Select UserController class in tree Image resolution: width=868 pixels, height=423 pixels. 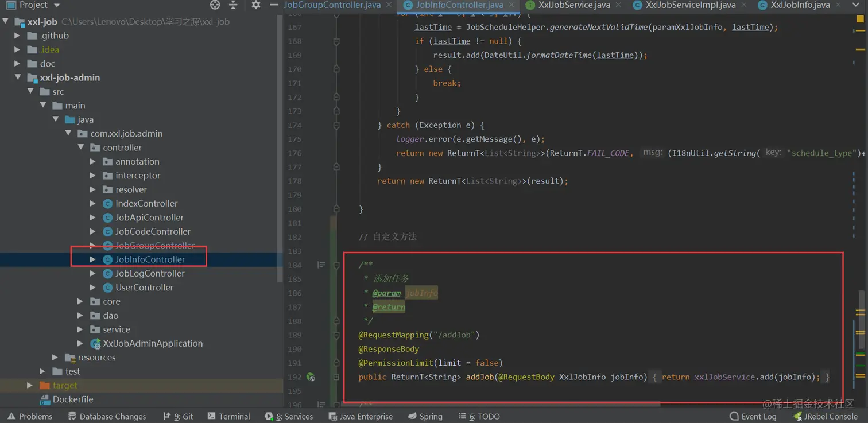[x=144, y=288]
